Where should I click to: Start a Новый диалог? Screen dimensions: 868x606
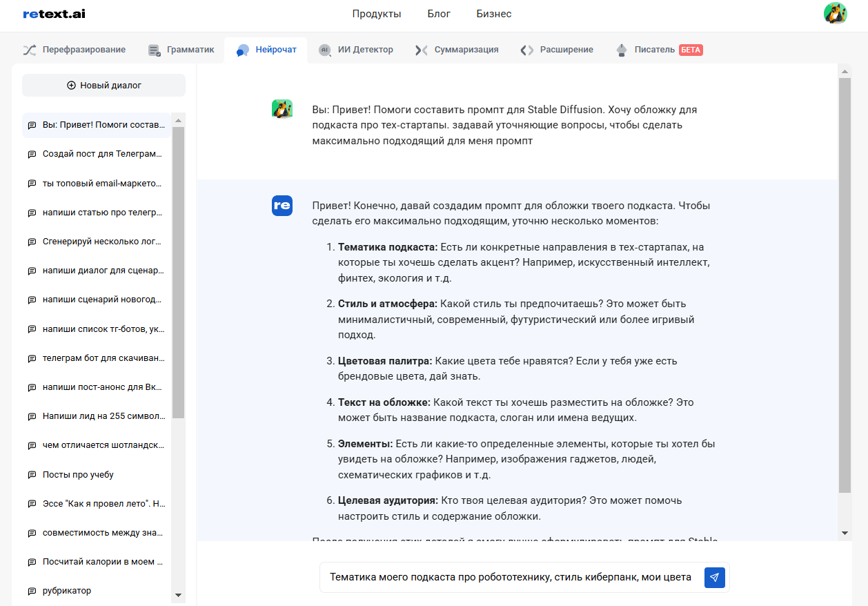click(x=103, y=86)
